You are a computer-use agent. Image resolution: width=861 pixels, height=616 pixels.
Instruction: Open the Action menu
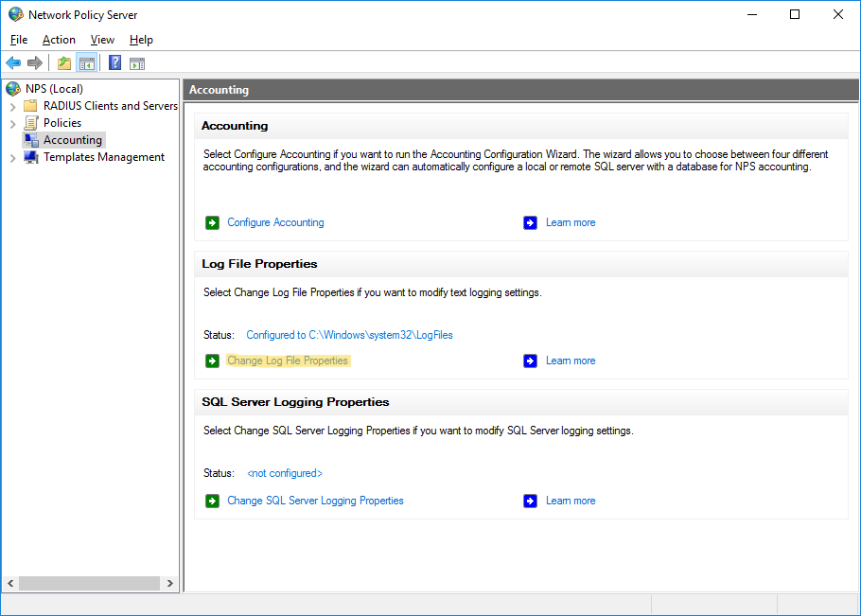[x=59, y=40]
